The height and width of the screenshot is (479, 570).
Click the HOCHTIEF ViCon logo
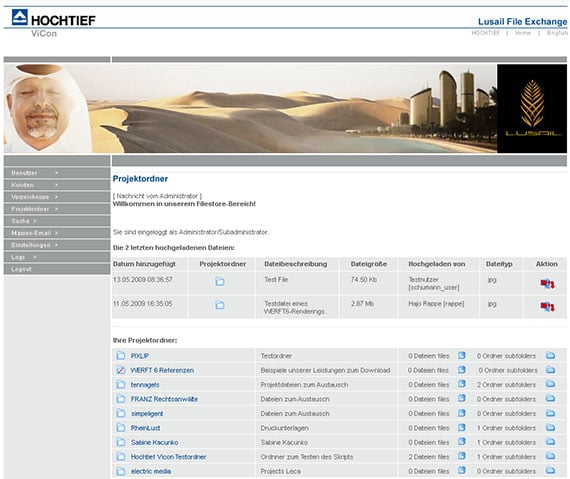pyautogui.click(x=53, y=23)
